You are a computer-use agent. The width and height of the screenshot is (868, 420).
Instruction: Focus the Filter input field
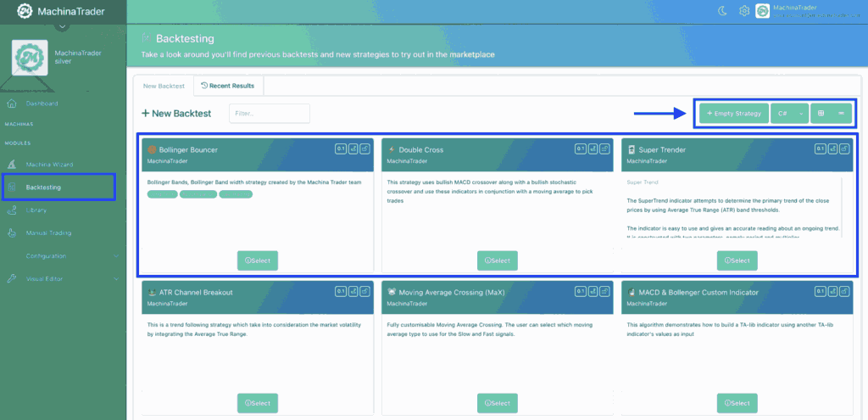click(270, 113)
